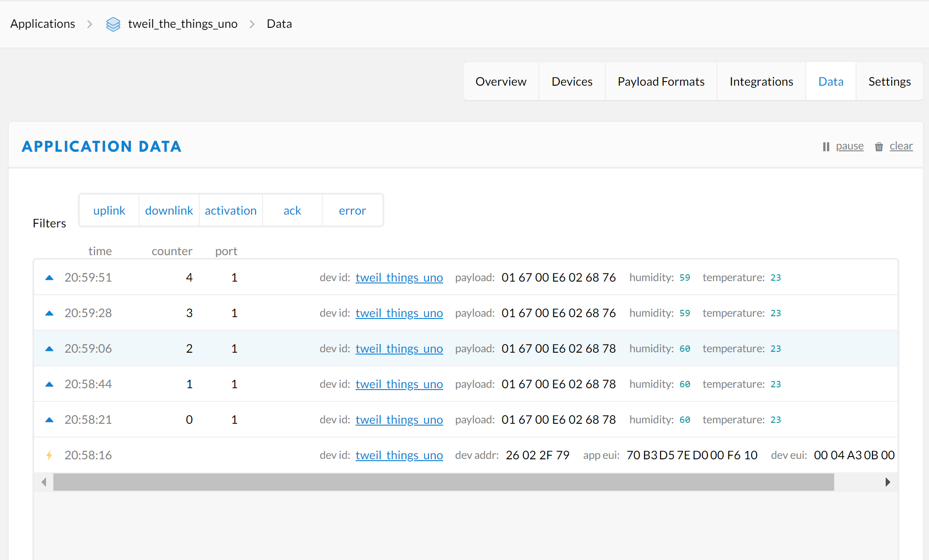
Task: Open the Devices tab
Action: pyautogui.click(x=572, y=82)
